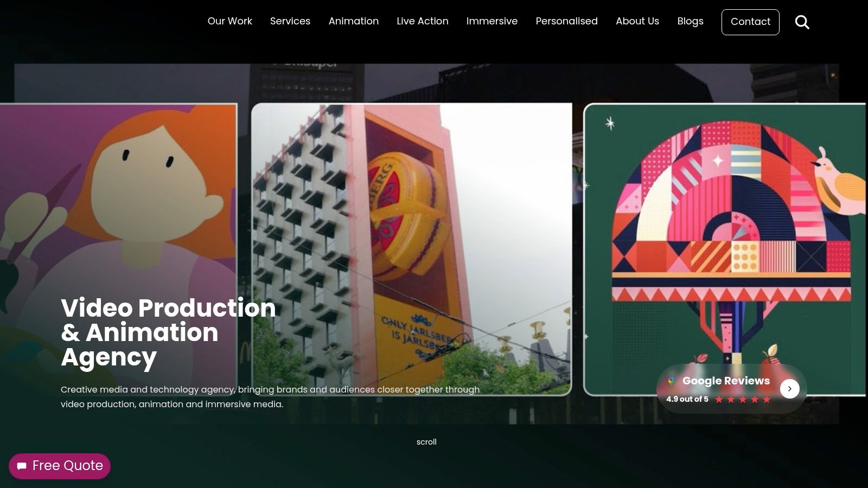
Task: Open the Immersive menu item
Action: [x=492, y=21]
